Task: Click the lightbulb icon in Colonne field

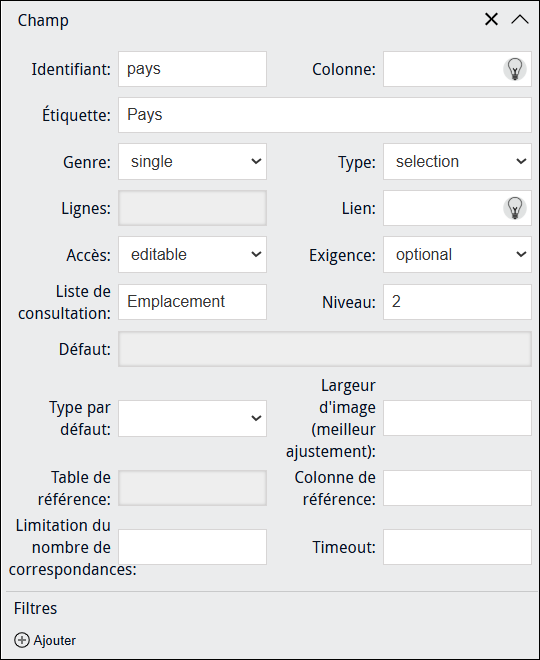Action: 515,69
